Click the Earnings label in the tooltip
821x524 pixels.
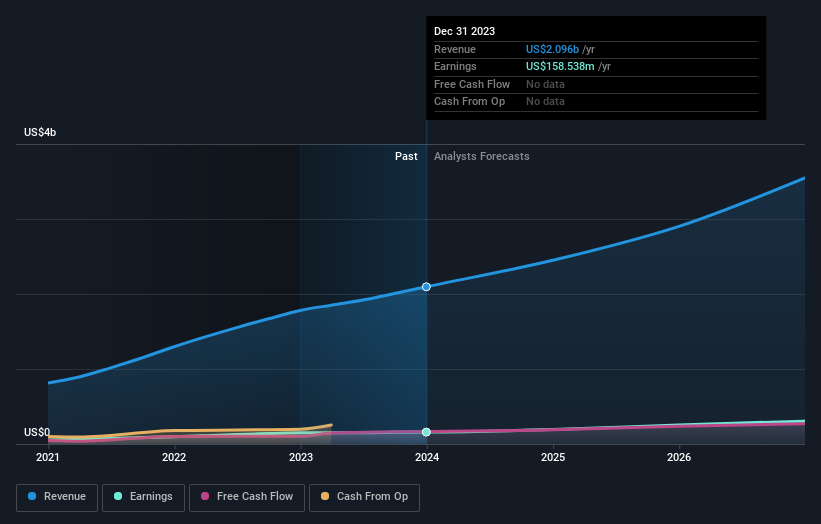coord(455,66)
